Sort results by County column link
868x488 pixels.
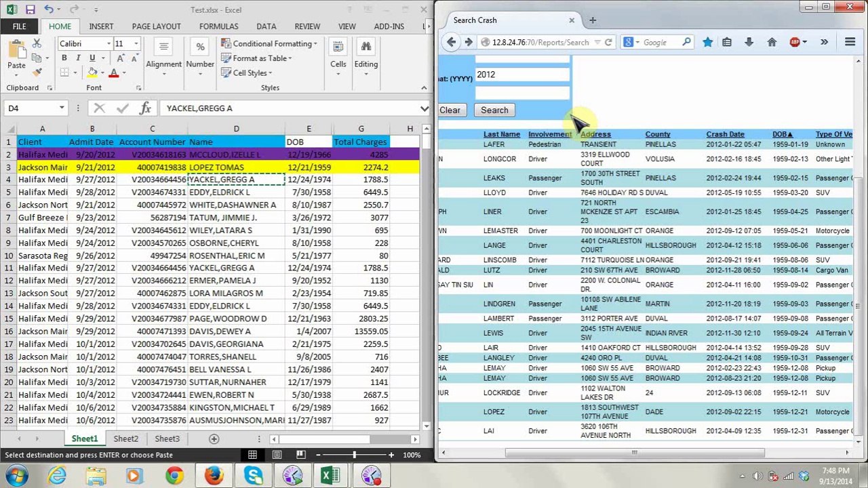click(x=658, y=134)
